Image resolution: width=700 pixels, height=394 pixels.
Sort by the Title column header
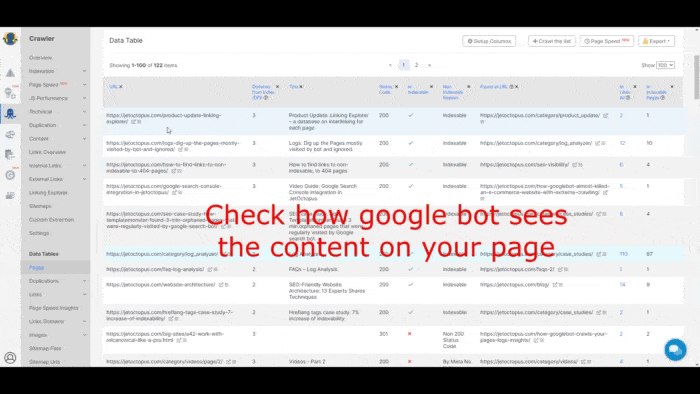[x=293, y=87]
